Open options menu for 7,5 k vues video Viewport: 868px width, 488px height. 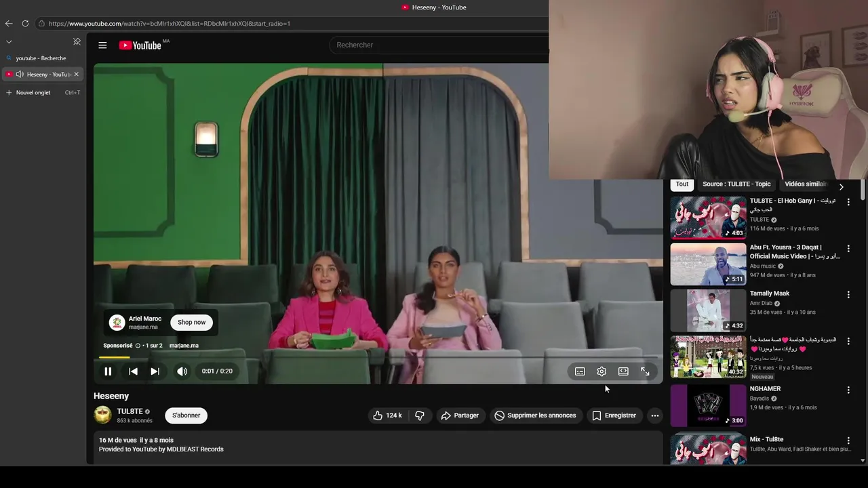(x=848, y=341)
